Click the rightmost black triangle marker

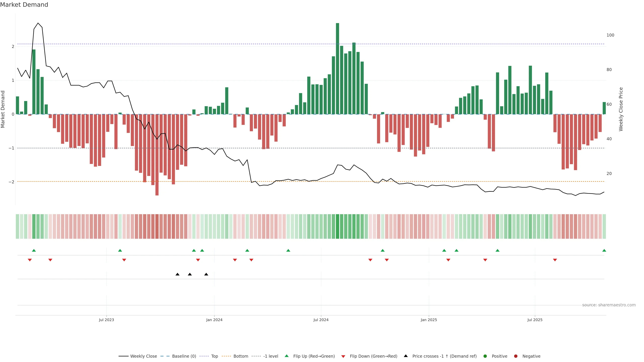point(206,274)
